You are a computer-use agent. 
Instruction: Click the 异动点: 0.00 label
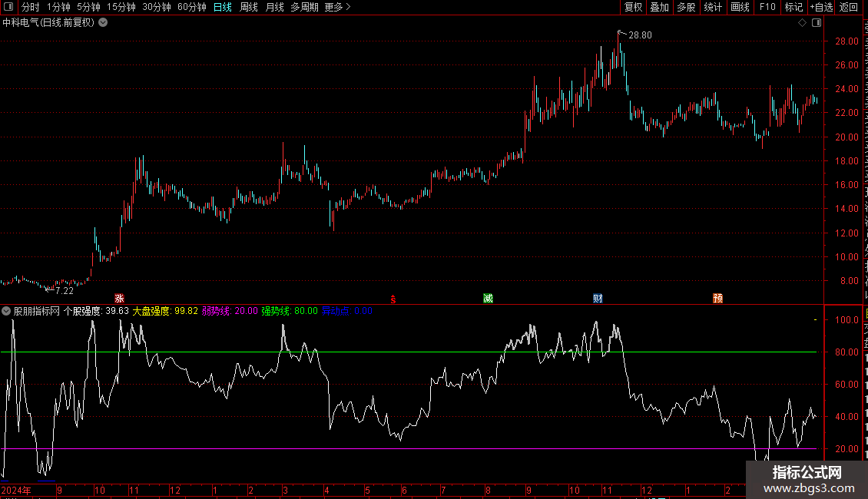(347, 311)
